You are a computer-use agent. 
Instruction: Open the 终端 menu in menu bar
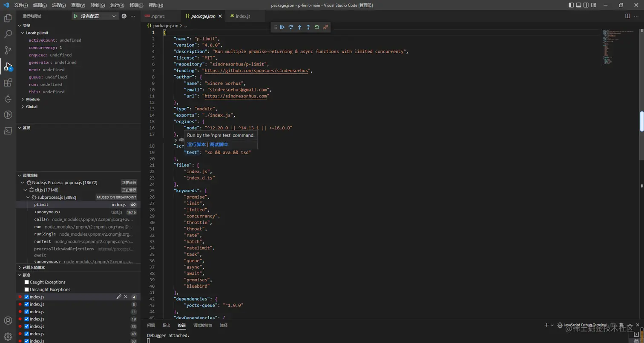(x=136, y=5)
